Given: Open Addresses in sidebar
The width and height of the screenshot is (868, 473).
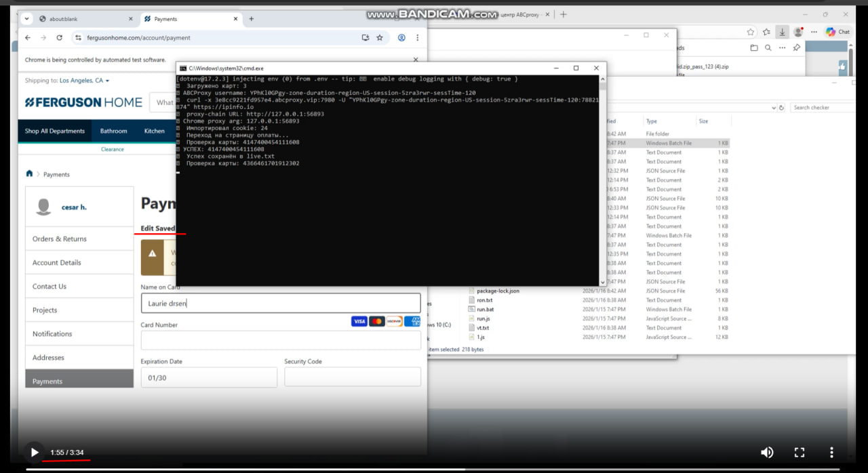Looking at the screenshot, I should point(79,357).
